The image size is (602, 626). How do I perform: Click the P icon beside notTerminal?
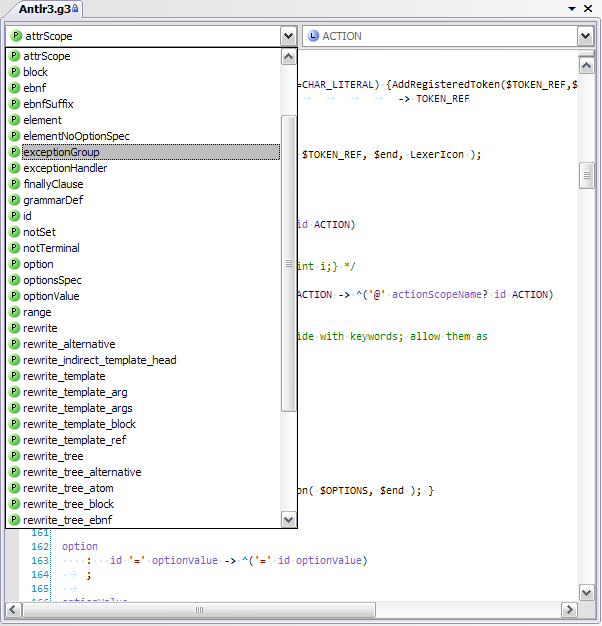[14, 248]
